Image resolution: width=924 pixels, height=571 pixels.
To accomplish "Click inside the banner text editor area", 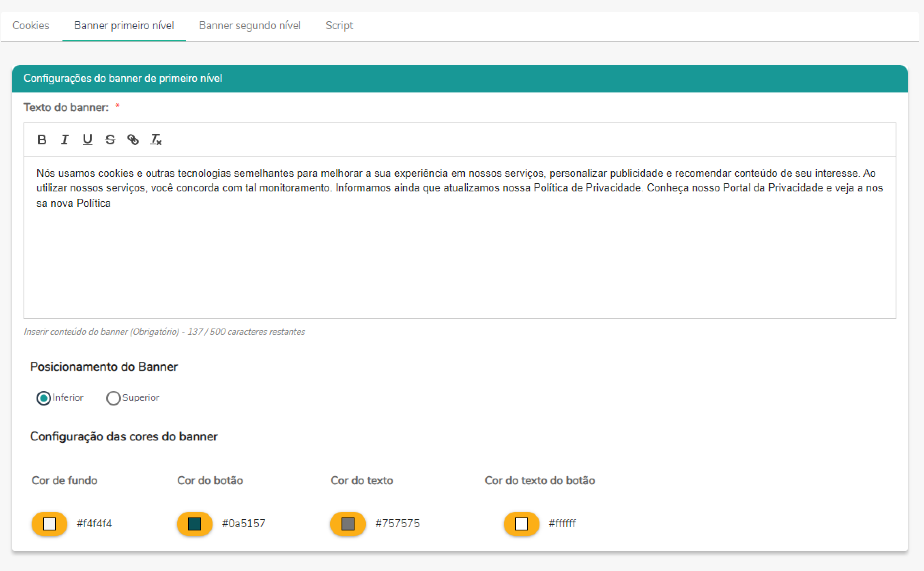I will click(x=460, y=251).
